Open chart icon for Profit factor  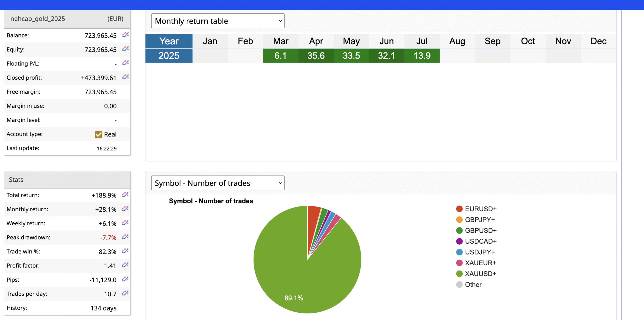(x=125, y=265)
